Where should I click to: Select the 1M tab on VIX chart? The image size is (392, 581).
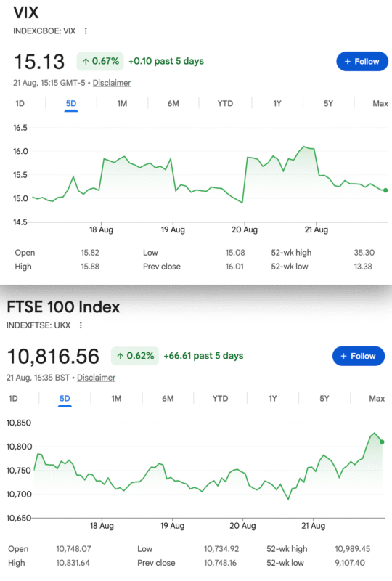pos(122,104)
